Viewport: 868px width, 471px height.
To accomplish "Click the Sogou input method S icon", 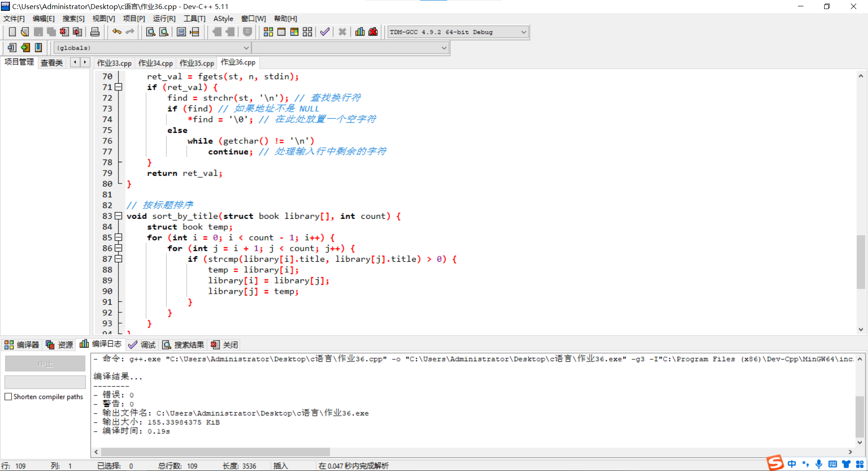I will click(774, 463).
